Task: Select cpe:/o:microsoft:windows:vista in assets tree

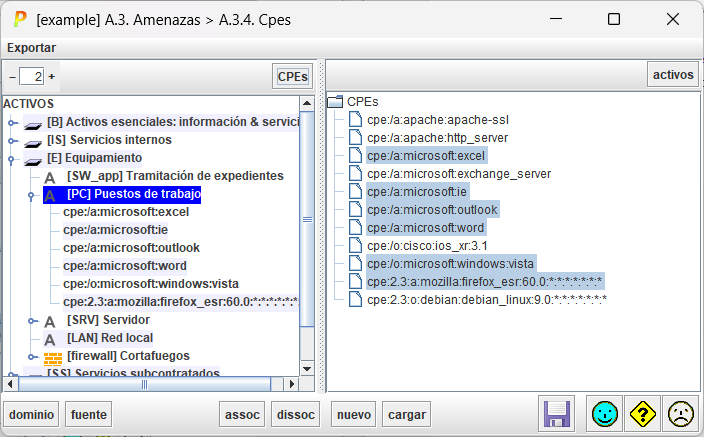Action: [x=151, y=284]
